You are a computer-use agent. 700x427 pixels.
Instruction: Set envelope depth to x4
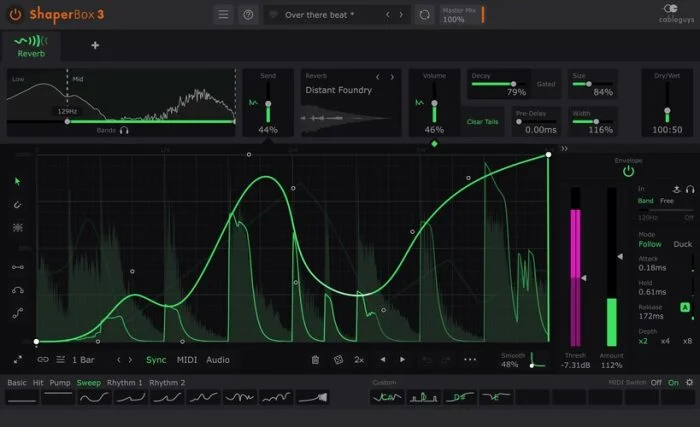click(665, 341)
